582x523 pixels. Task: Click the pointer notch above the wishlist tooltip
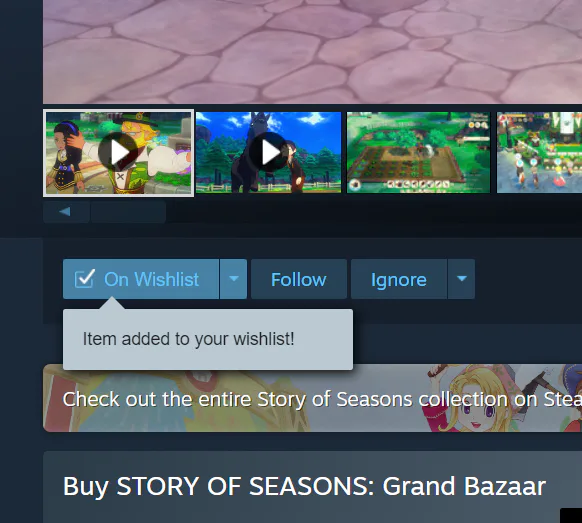point(111,303)
